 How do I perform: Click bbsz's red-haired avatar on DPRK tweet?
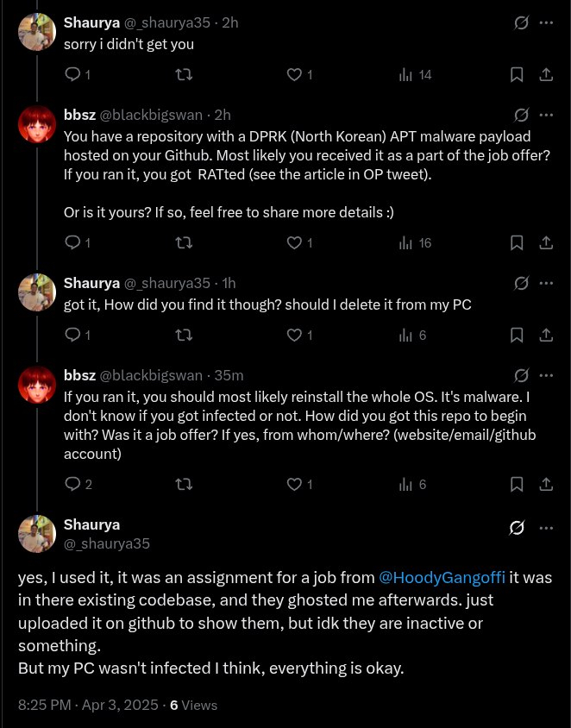37,125
